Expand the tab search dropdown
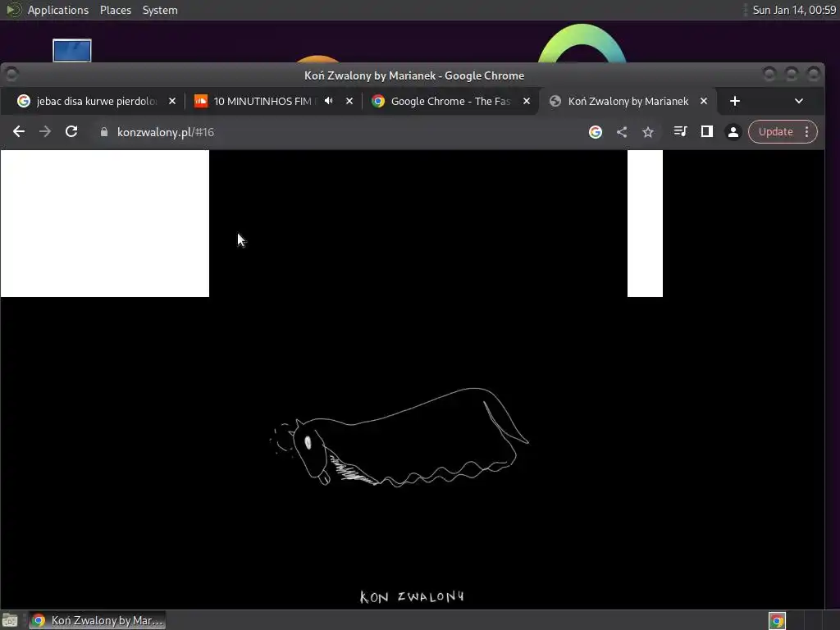840x630 pixels. point(799,101)
